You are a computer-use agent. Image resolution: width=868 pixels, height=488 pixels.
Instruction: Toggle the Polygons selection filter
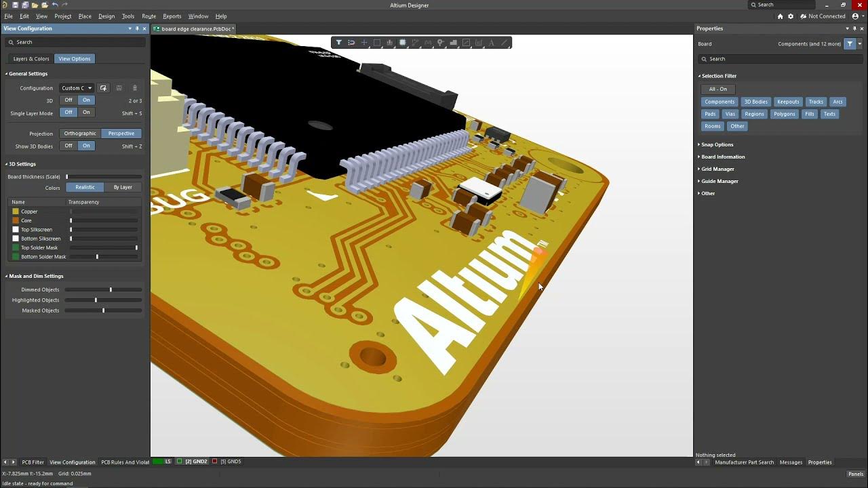[785, 114]
